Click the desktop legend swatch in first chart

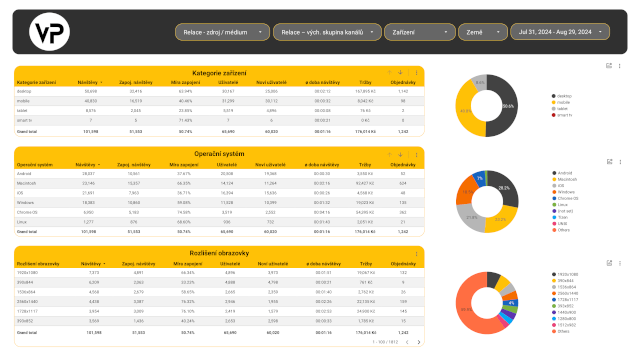click(554, 96)
